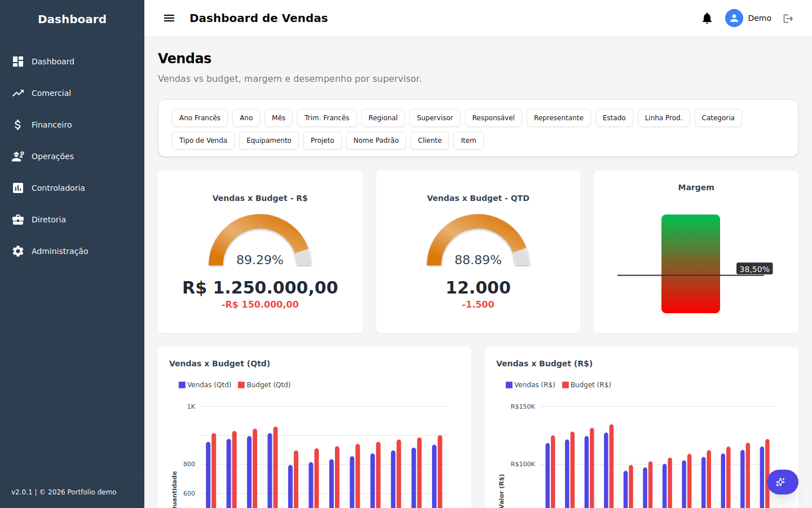The width and height of the screenshot is (812, 508).
Task: Click the Controladoria chart icon
Action: point(18,188)
